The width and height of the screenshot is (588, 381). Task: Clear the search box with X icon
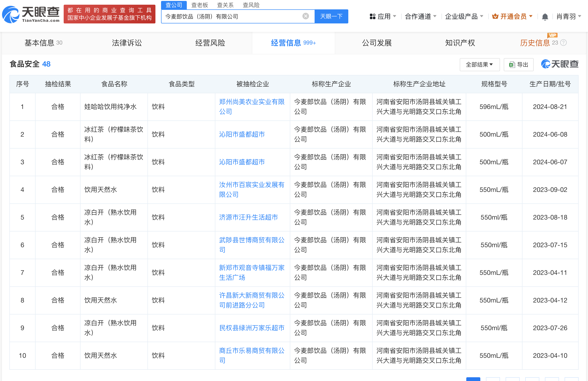pyautogui.click(x=306, y=16)
